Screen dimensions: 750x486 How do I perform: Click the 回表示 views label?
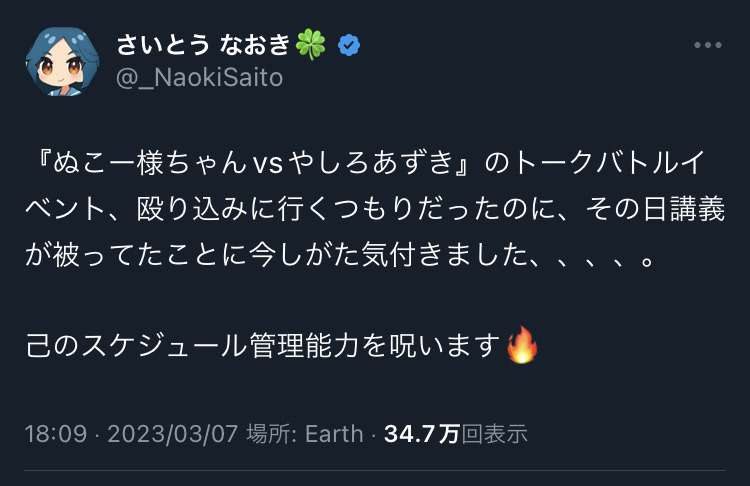(494, 433)
